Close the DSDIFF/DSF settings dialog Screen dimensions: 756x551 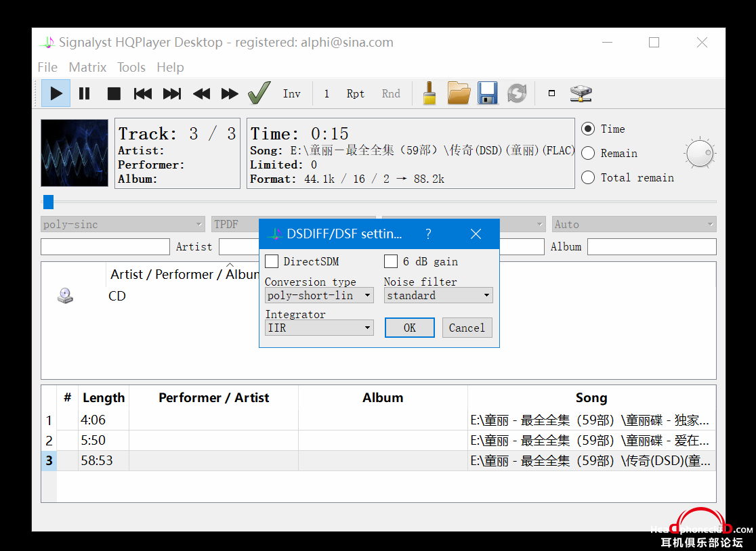[476, 234]
